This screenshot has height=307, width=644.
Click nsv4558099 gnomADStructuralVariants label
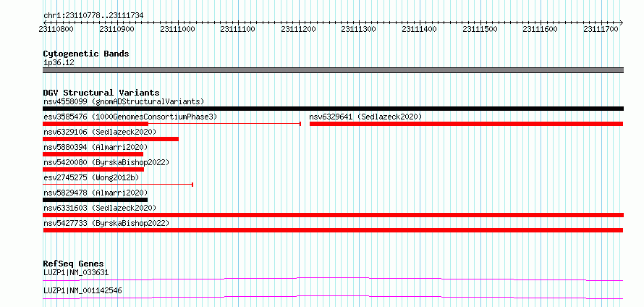[x=124, y=101]
